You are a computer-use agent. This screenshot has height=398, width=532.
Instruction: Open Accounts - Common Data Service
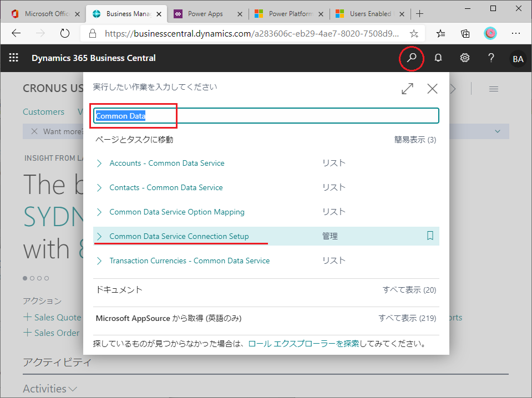[x=167, y=163]
